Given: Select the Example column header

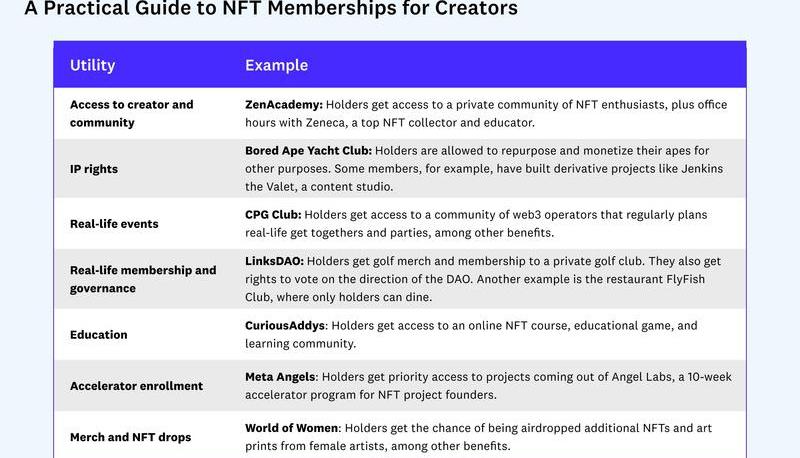Looking at the screenshot, I should (276, 65).
